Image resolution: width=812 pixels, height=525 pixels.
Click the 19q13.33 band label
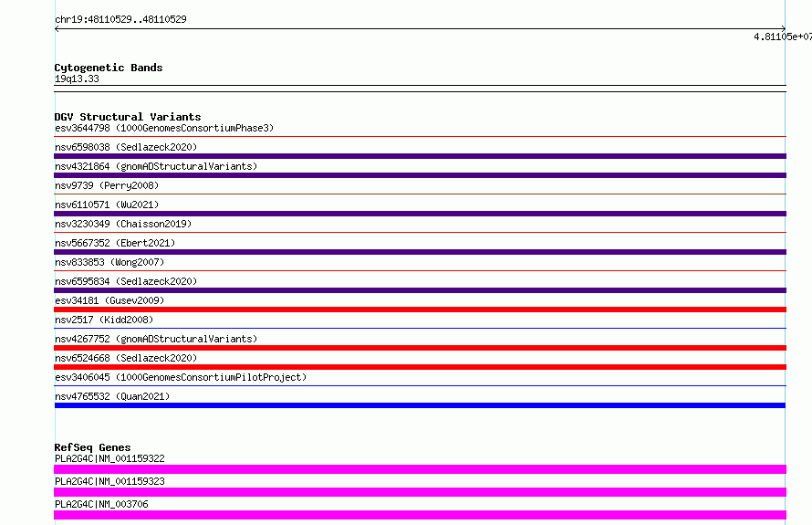pos(77,79)
